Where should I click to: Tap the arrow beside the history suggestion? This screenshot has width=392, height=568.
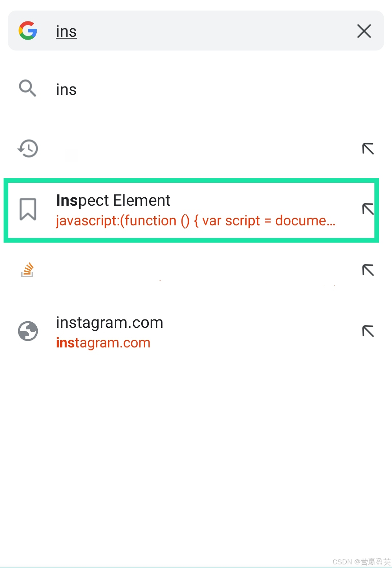pos(368,148)
